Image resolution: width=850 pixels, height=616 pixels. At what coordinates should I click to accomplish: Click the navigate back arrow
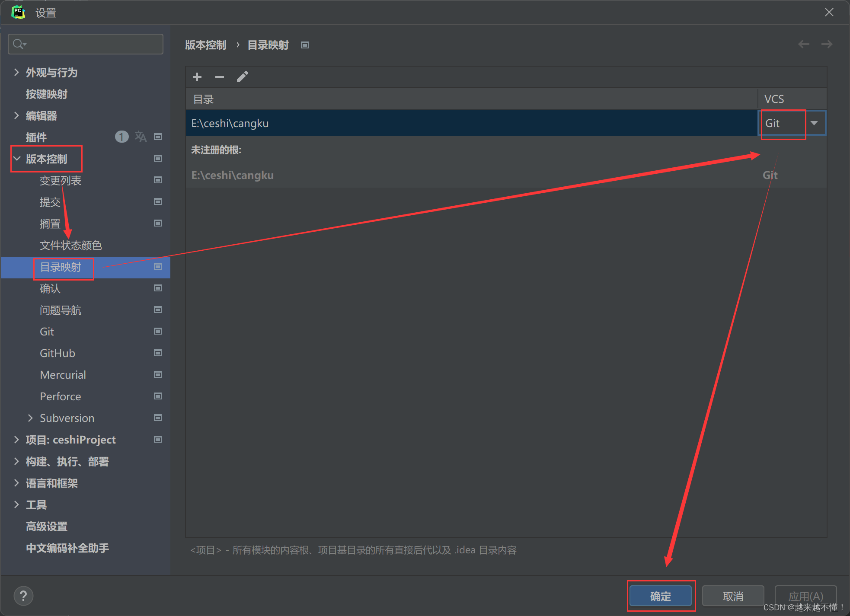click(804, 44)
